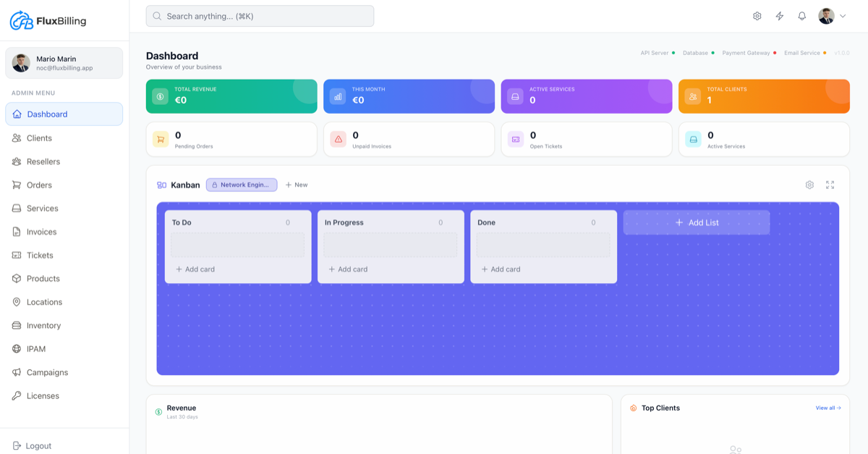Image resolution: width=868 pixels, height=454 pixels.
Task: Click the Logout icon at the bottom
Action: point(17,445)
